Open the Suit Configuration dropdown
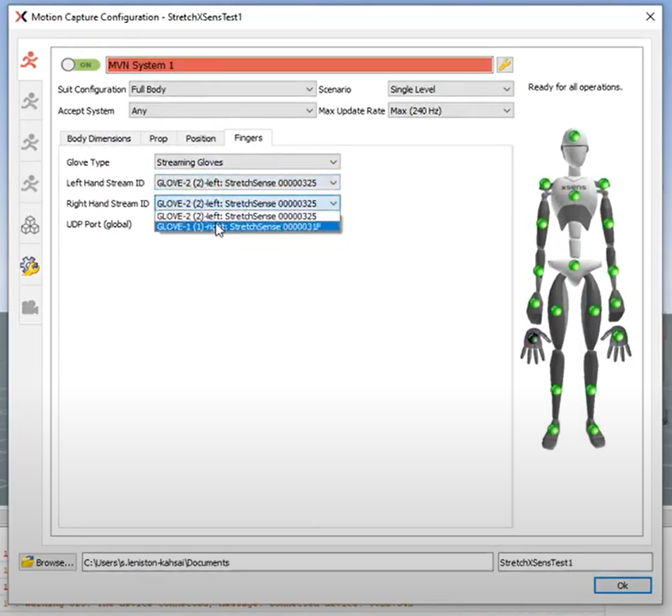The height and width of the screenshot is (616, 672). (x=223, y=89)
